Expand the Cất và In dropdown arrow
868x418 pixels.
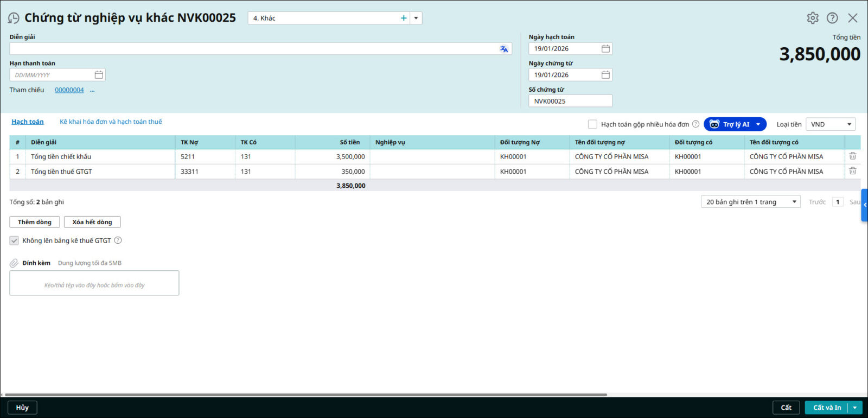pos(855,408)
